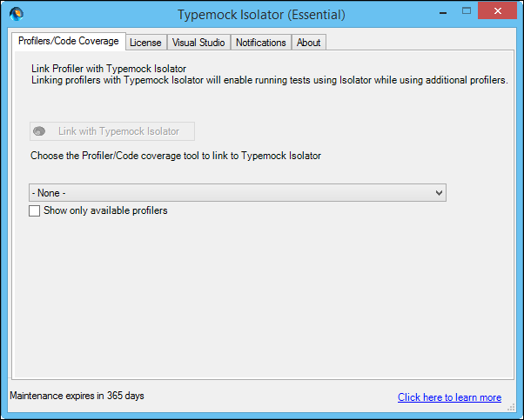Go to the Notifications tab

coord(260,43)
